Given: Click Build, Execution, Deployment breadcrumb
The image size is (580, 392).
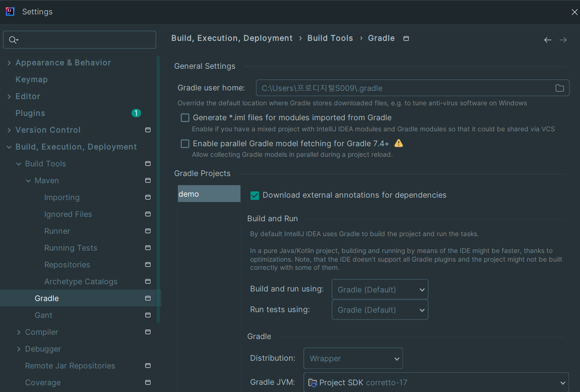Looking at the screenshot, I should tap(232, 38).
